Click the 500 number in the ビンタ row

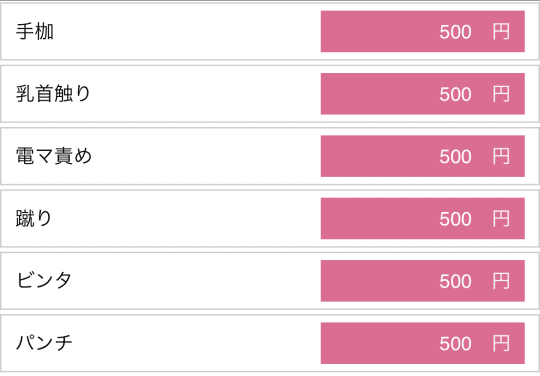tap(455, 281)
